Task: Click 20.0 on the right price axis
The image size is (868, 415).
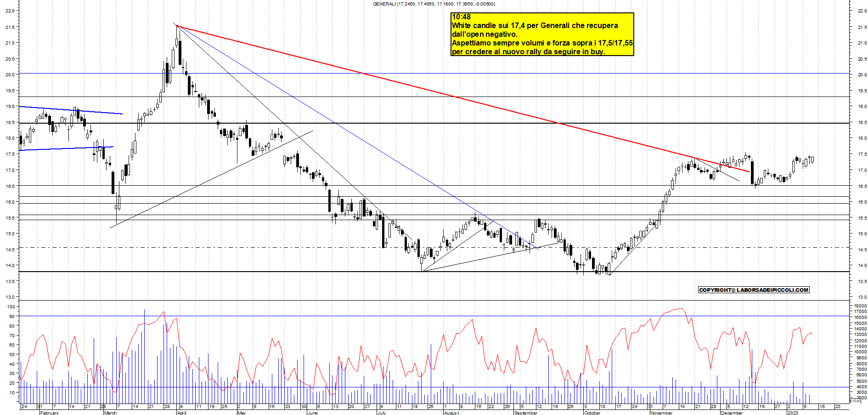Action: point(862,74)
